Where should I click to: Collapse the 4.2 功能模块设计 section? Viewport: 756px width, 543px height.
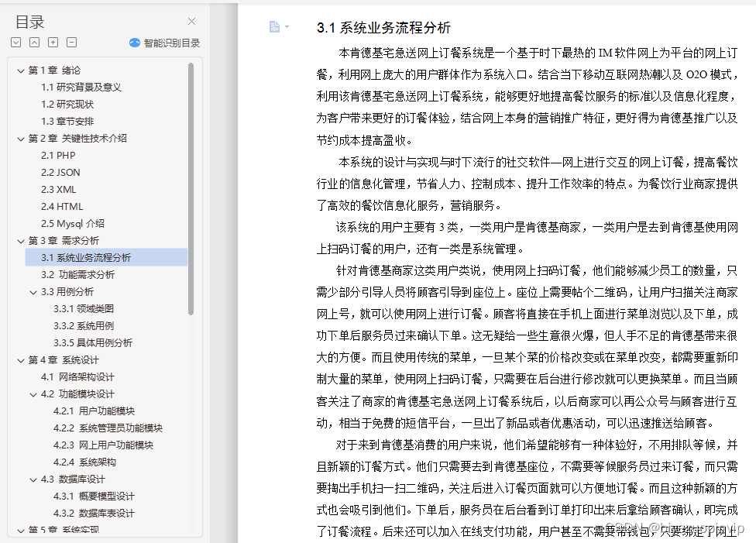coord(33,394)
